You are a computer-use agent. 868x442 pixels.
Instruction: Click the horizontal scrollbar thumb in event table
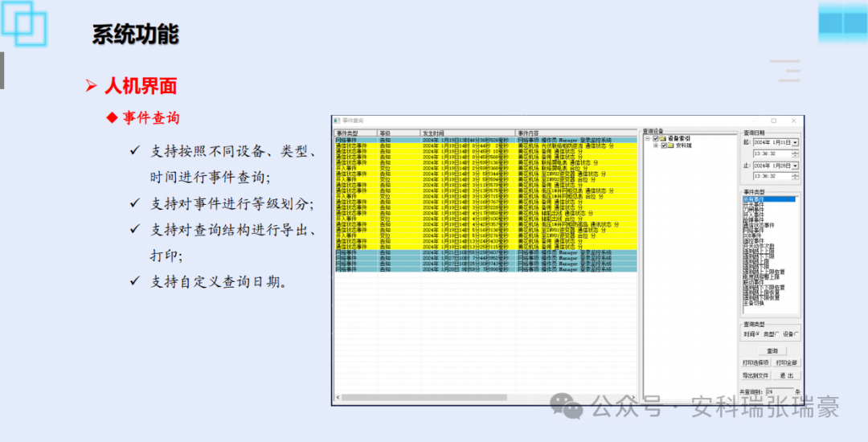[424, 397]
